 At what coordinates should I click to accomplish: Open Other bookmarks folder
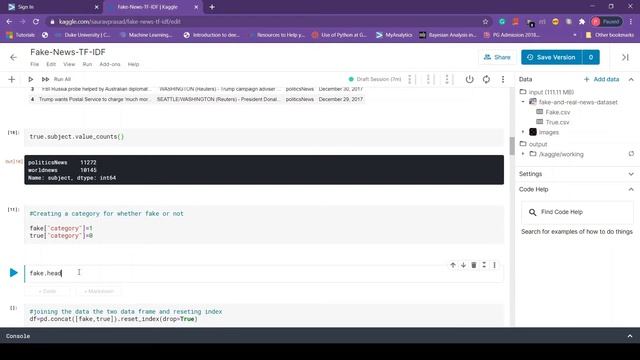click(x=610, y=35)
